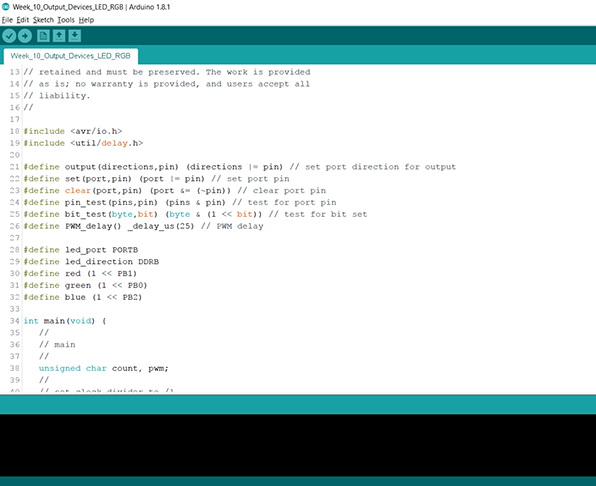Save the sketch with Save icon
The width and height of the screenshot is (596, 486).
75,36
